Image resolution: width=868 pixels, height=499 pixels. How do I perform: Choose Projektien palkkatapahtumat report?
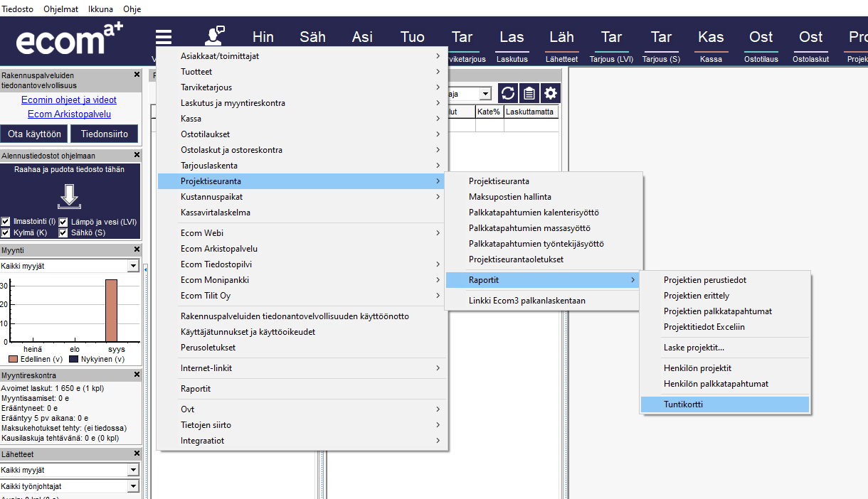[x=725, y=311]
